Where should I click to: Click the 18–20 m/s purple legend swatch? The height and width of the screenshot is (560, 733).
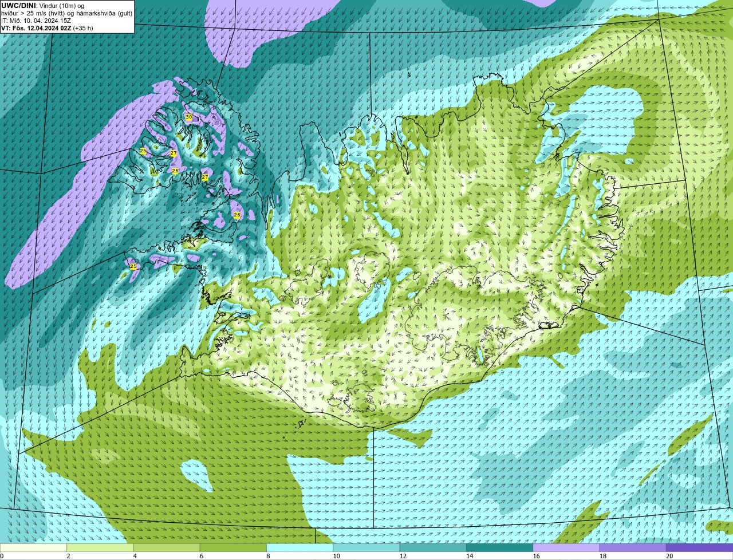[x=633, y=547]
